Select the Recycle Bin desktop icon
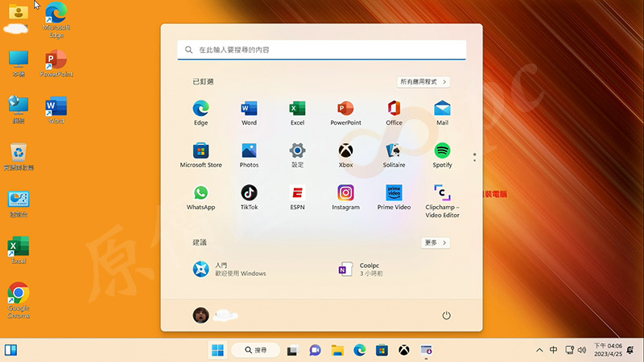644x362 pixels. click(19, 156)
